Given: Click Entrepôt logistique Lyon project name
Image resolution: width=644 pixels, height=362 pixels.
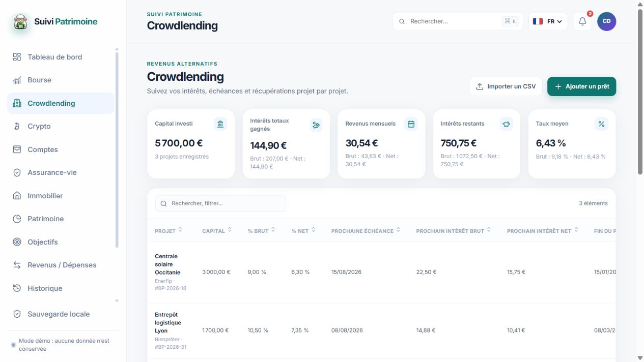Looking at the screenshot, I should pyautogui.click(x=168, y=323).
